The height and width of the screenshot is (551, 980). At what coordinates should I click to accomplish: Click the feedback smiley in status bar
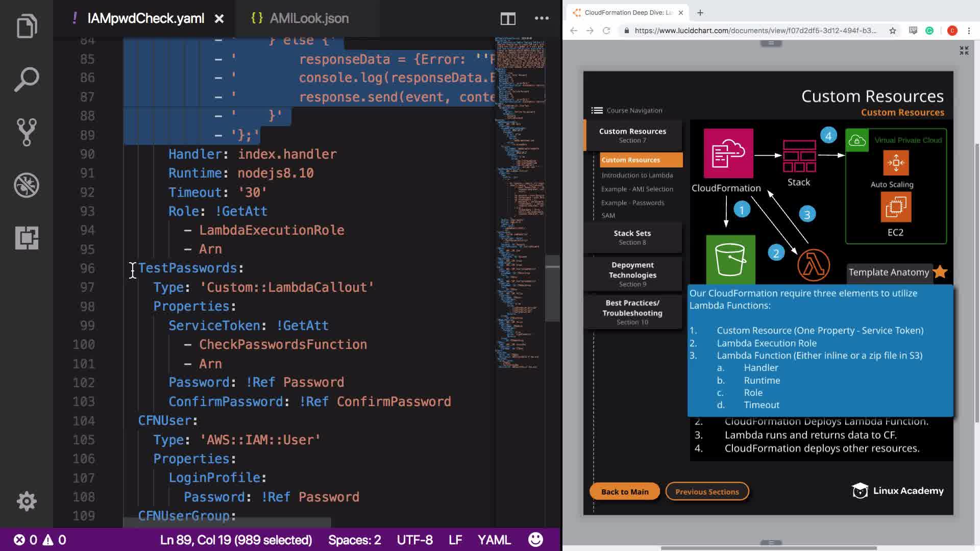pos(535,539)
